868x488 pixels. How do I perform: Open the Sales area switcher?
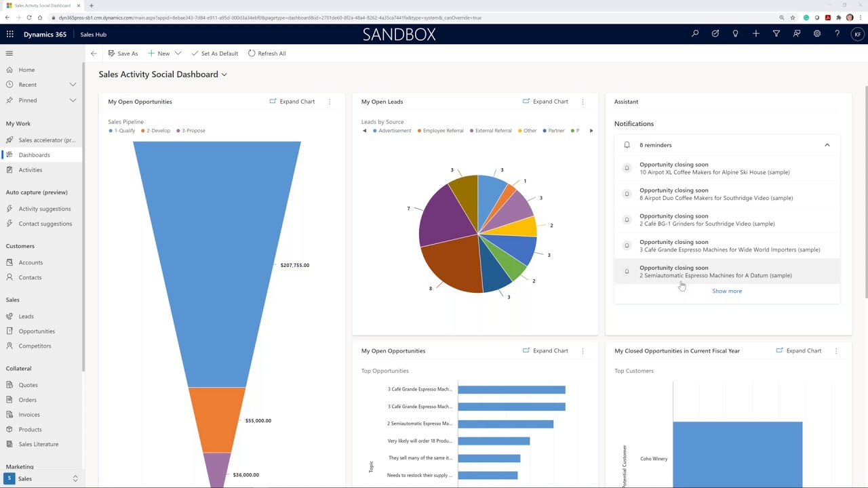pyautogui.click(x=42, y=479)
